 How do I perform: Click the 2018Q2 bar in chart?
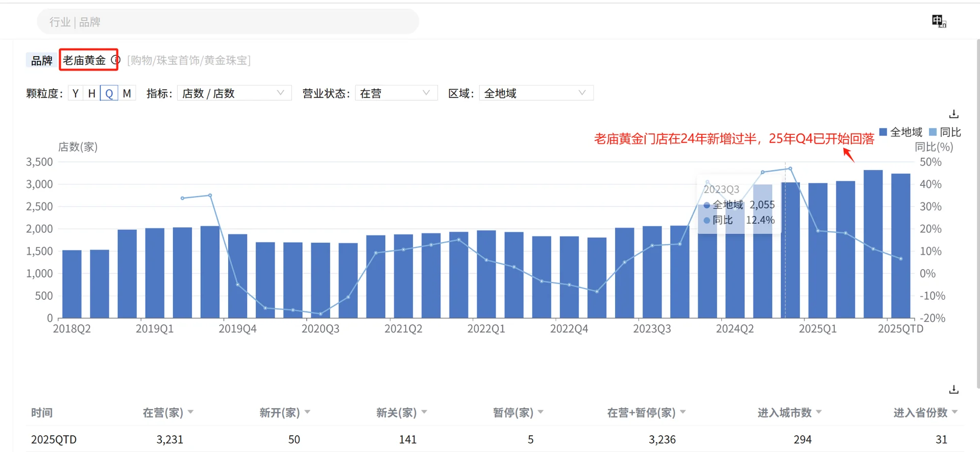tap(72, 284)
